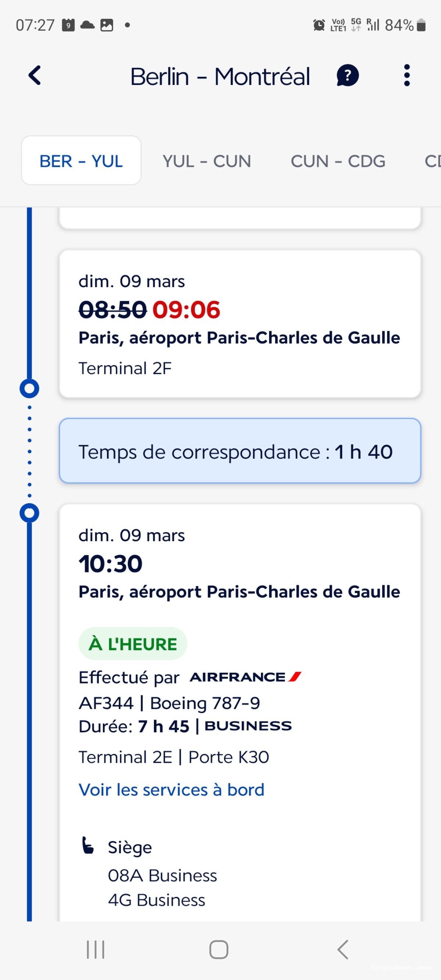This screenshot has width=441, height=980.
Task: Open the three-dot overflow menu
Action: coord(407,75)
